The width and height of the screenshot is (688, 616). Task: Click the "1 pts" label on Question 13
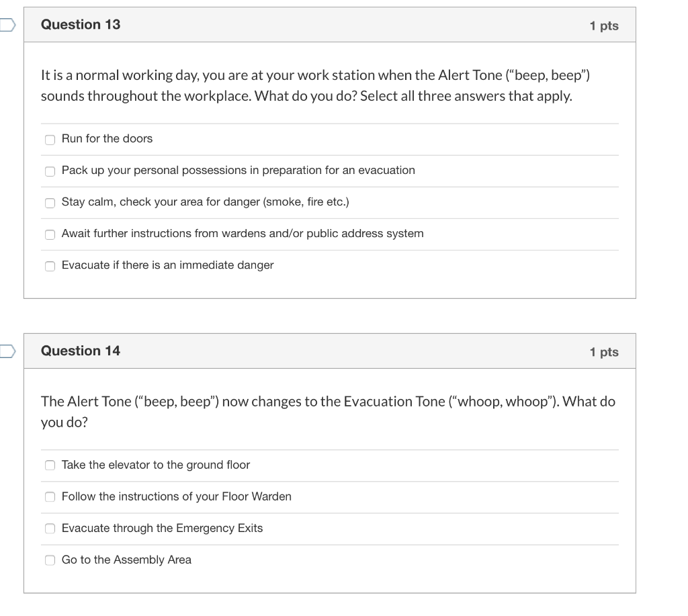tap(603, 24)
